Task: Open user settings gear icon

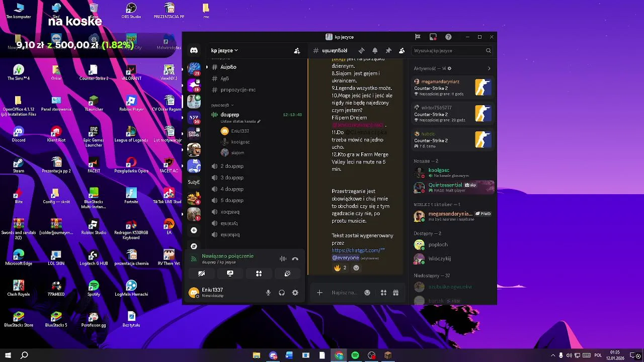Action: point(295,293)
